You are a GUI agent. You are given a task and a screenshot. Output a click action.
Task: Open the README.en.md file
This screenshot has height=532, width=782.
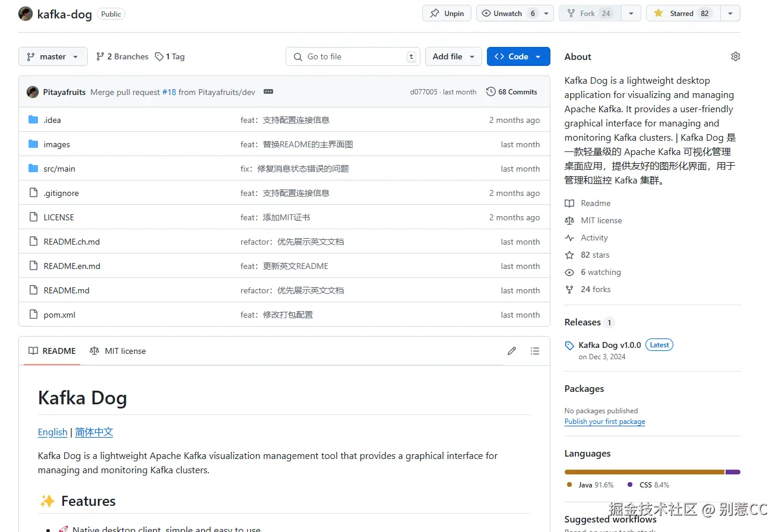coord(72,266)
